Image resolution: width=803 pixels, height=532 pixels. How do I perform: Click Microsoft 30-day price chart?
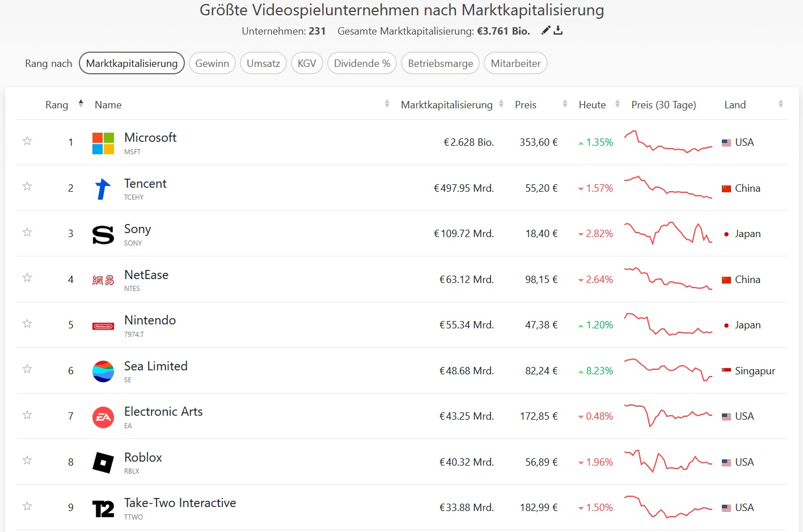pyautogui.click(x=668, y=142)
